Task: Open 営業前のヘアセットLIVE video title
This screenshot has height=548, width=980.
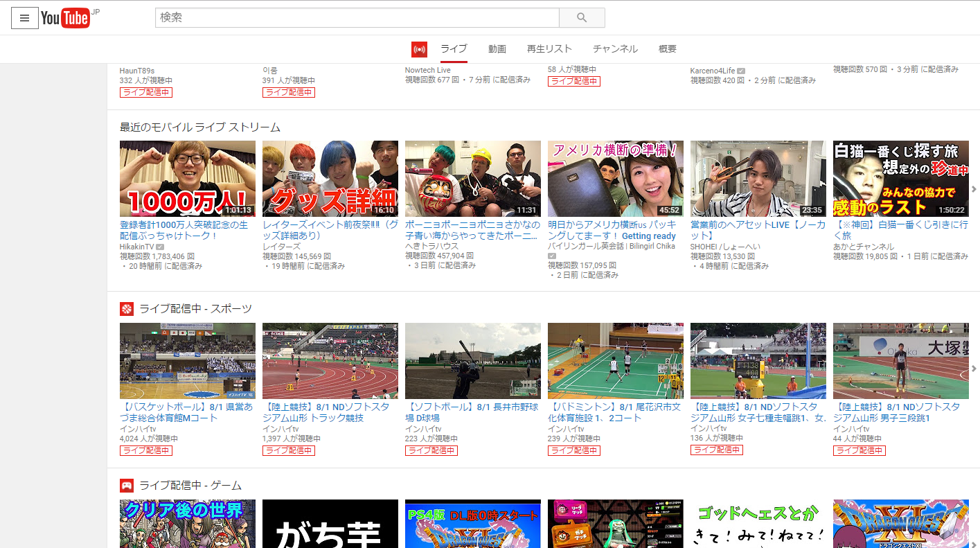Action: pos(758,230)
